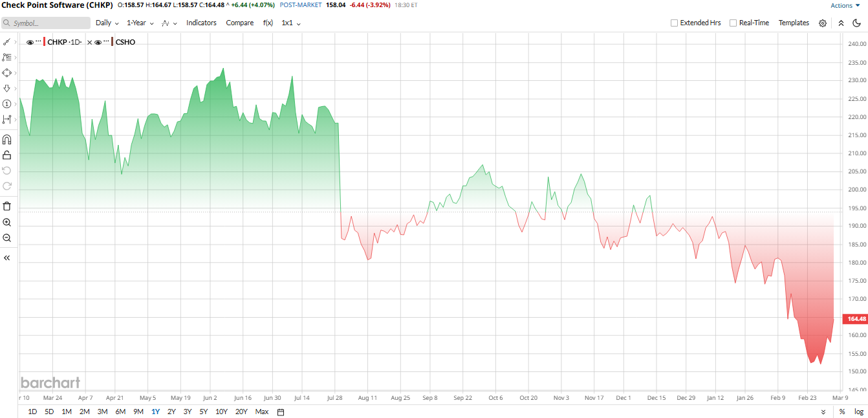
Task: Select the numbered marker tool
Action: pos(6,104)
